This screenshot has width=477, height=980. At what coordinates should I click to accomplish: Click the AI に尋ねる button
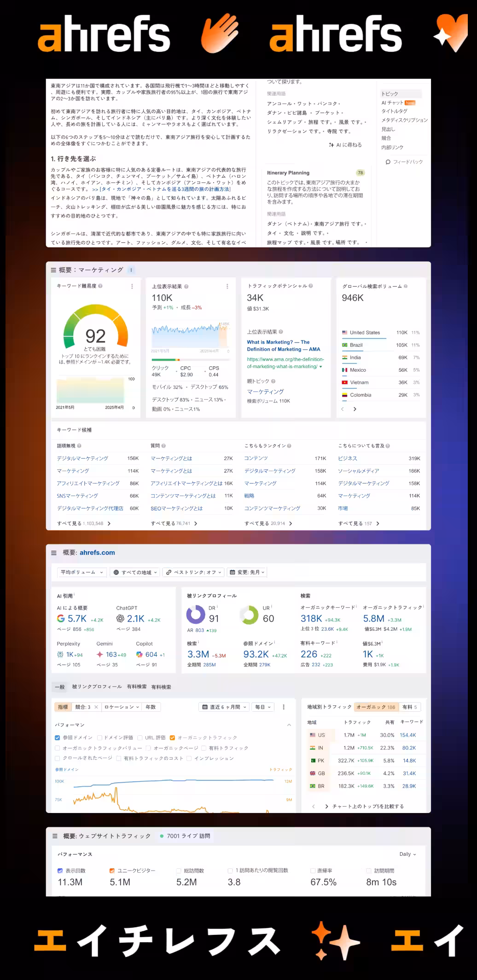(345, 145)
